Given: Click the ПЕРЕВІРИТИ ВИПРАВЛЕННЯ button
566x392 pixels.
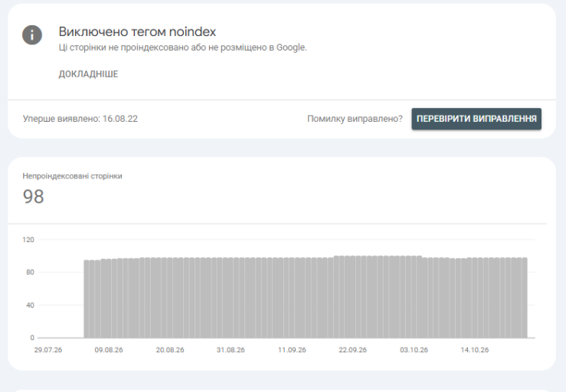Looking at the screenshot, I should pos(476,119).
